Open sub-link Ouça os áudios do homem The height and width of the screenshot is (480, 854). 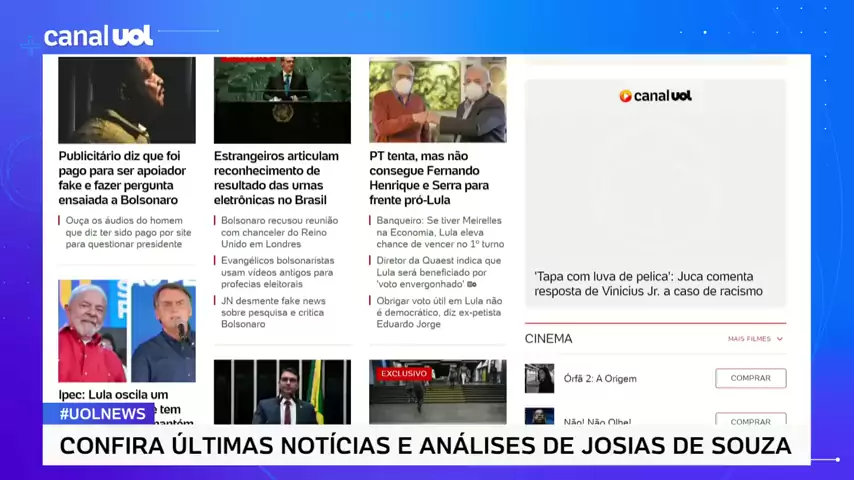[x=128, y=232]
